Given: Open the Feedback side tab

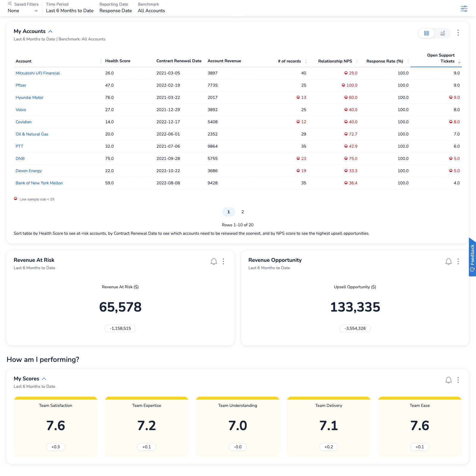Looking at the screenshot, I should click(x=472, y=257).
